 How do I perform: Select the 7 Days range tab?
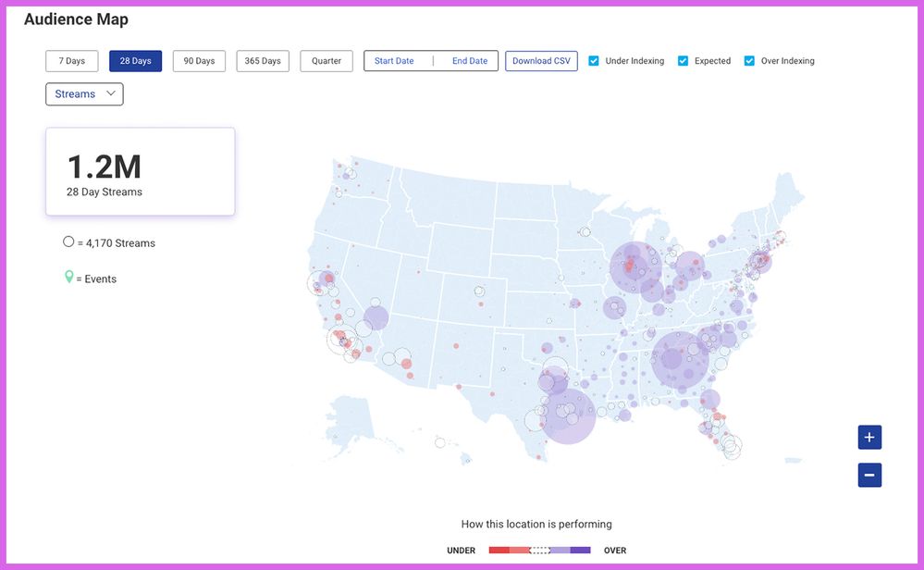tap(72, 61)
